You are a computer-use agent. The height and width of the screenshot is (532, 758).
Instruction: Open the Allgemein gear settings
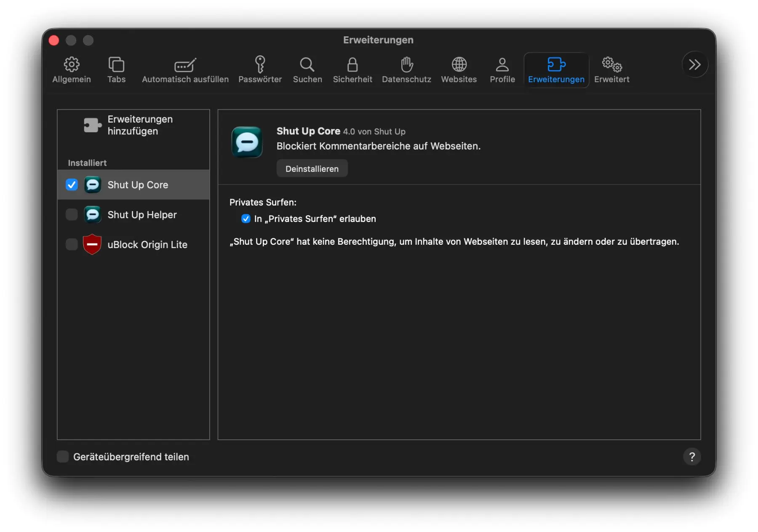tap(72, 70)
